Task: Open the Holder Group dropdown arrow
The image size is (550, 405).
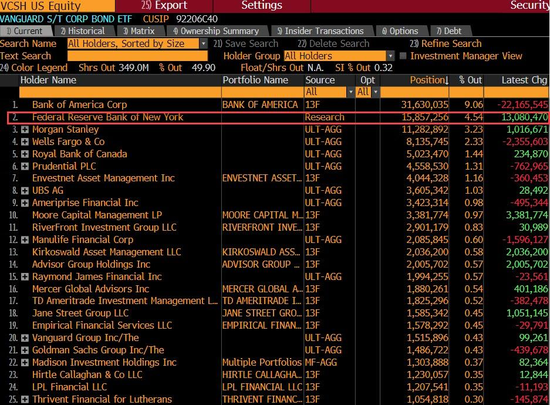Action: [x=390, y=56]
